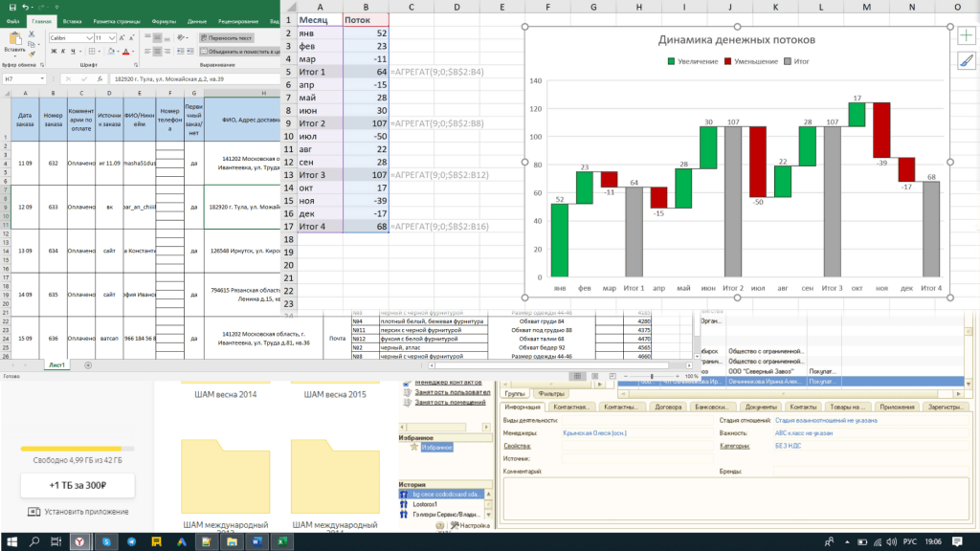Toggle bold Ж formatting
The height and width of the screenshot is (551, 980).
point(52,52)
